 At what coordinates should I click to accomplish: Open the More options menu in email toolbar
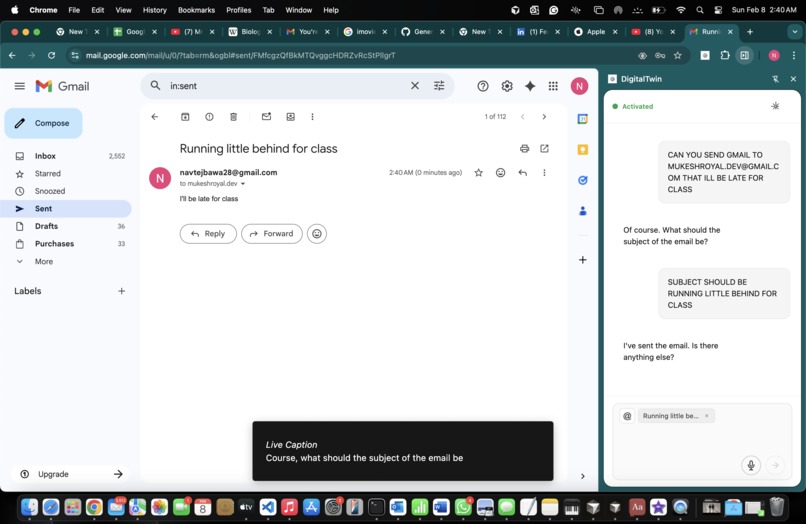pyautogui.click(x=312, y=117)
